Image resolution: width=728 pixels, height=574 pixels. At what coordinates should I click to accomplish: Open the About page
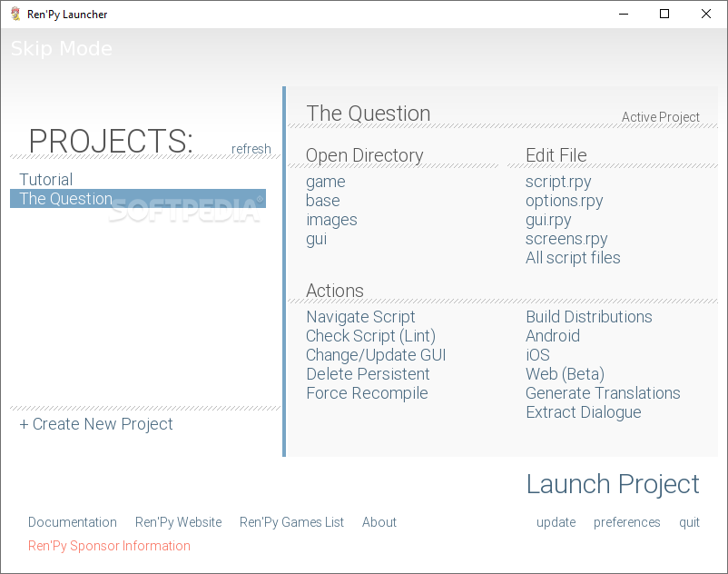tap(379, 522)
